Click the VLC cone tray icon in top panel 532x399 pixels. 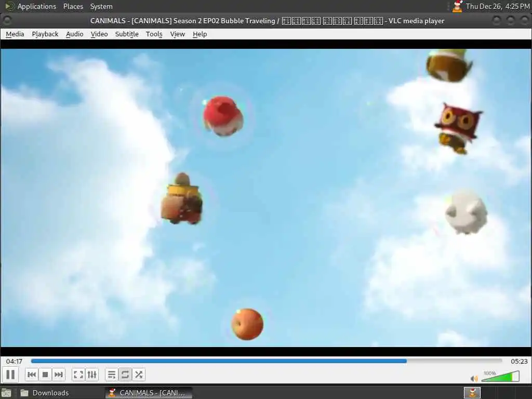coord(457,6)
